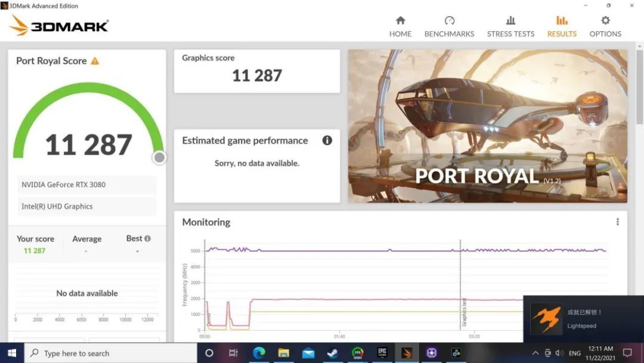Open Steam from the taskbar
Screen dimensions: 644x363
(x=332, y=353)
